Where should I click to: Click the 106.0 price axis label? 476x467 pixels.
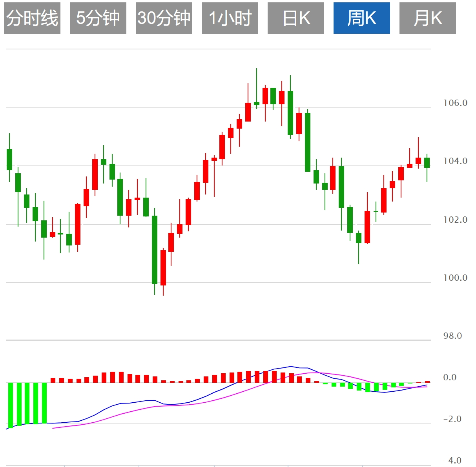click(455, 103)
